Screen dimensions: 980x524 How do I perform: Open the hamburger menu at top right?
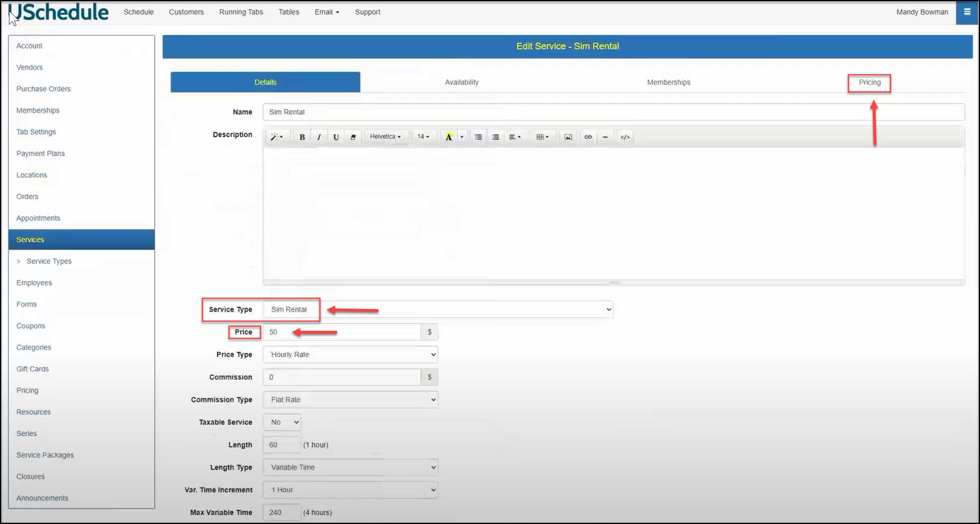pyautogui.click(x=967, y=12)
